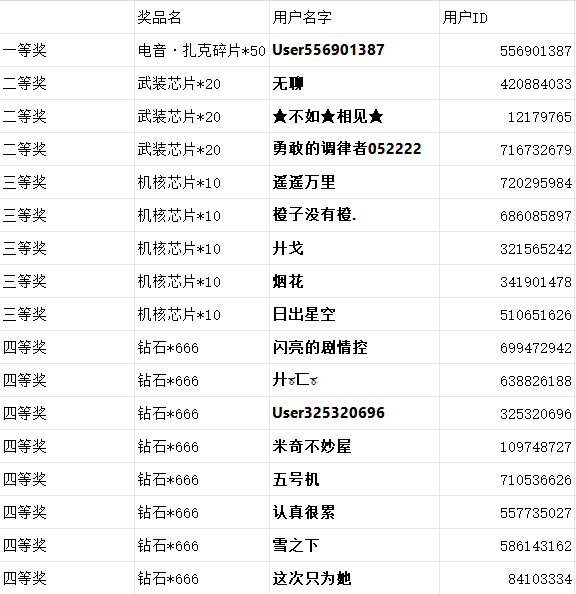Viewport: 576px width, 594px height.
Task: Click username 认真很累
Action: 304,512
